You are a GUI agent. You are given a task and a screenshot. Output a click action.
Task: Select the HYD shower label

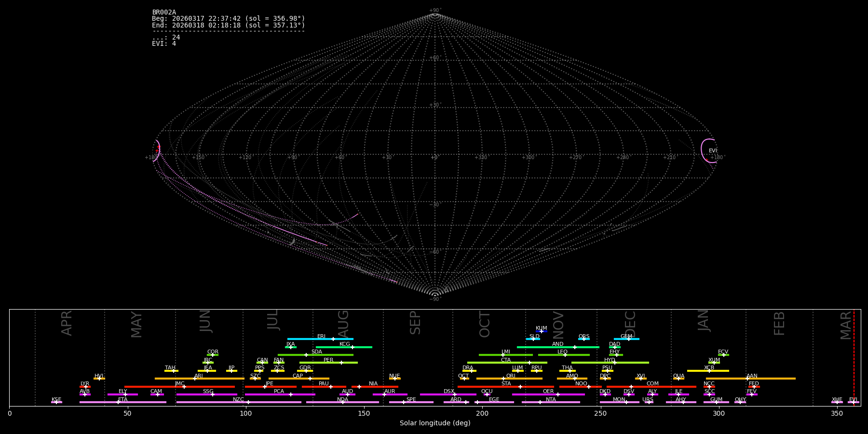click(x=610, y=360)
